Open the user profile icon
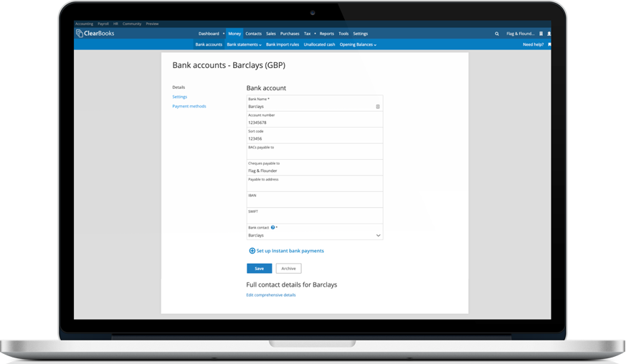 (549, 34)
